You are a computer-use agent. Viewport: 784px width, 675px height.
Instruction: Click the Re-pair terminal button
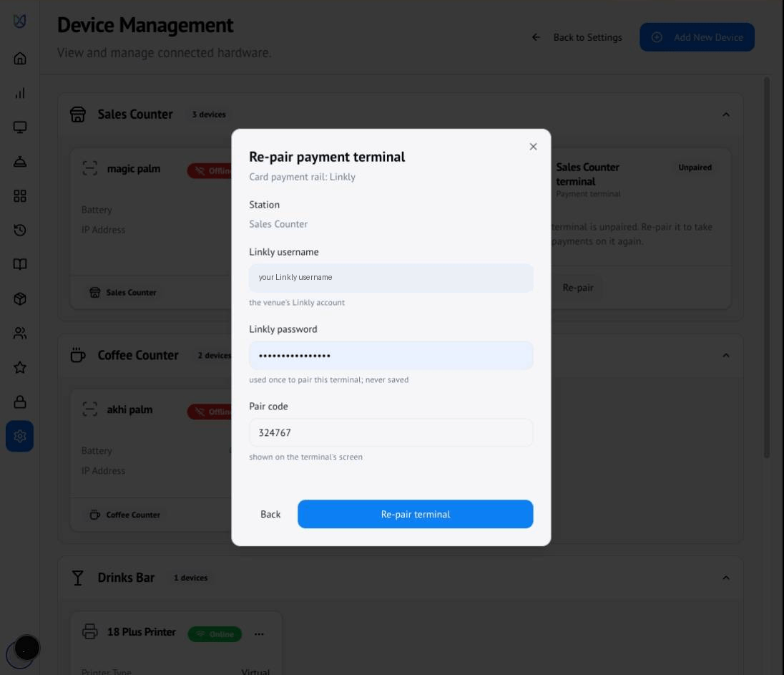(415, 514)
